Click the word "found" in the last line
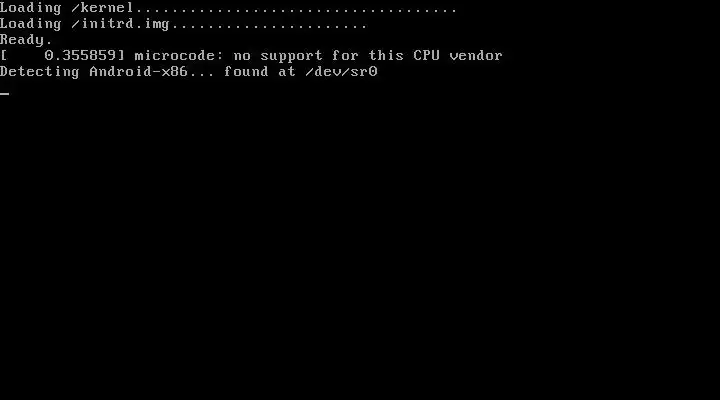Screen dimensions: 720x400 [x=246, y=72]
